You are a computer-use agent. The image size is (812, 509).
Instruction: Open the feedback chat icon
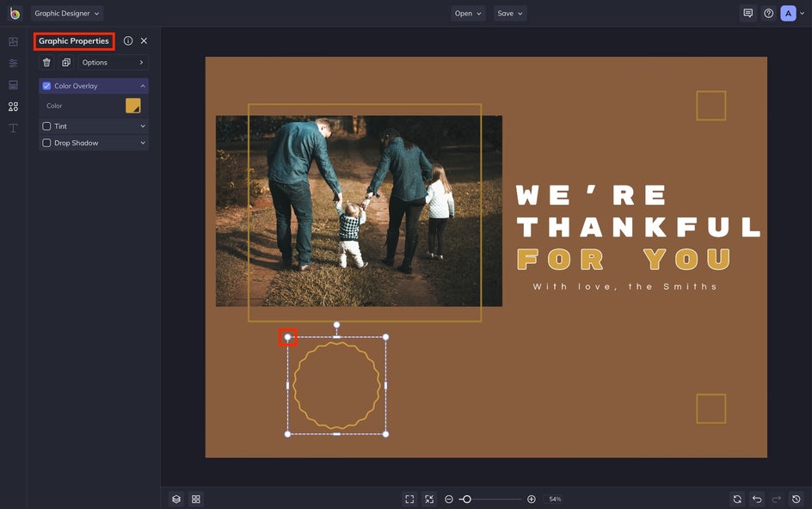[747, 14]
